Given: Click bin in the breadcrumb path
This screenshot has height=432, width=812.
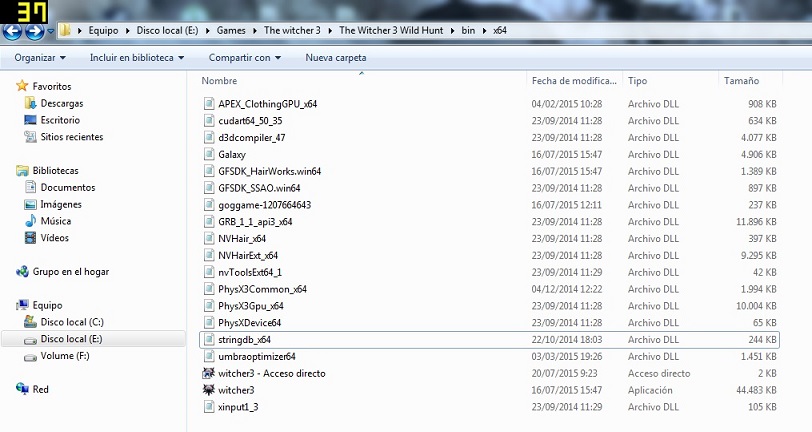Looking at the screenshot, I should click(468, 31).
